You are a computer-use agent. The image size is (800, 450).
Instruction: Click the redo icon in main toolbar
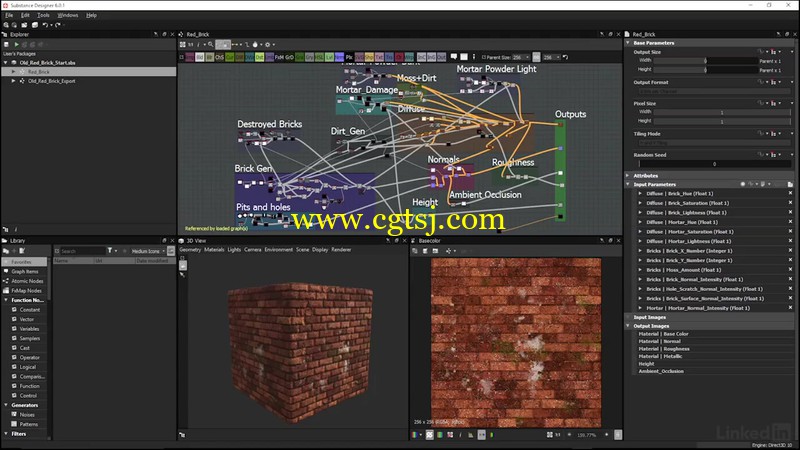[x=58, y=24]
